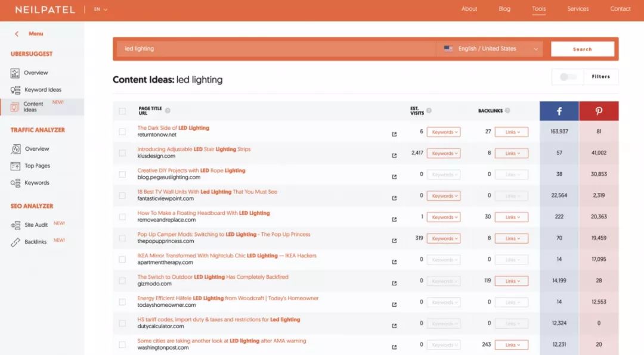Click the Site Audit sidebar icon
The image size is (644, 355).
click(x=15, y=225)
